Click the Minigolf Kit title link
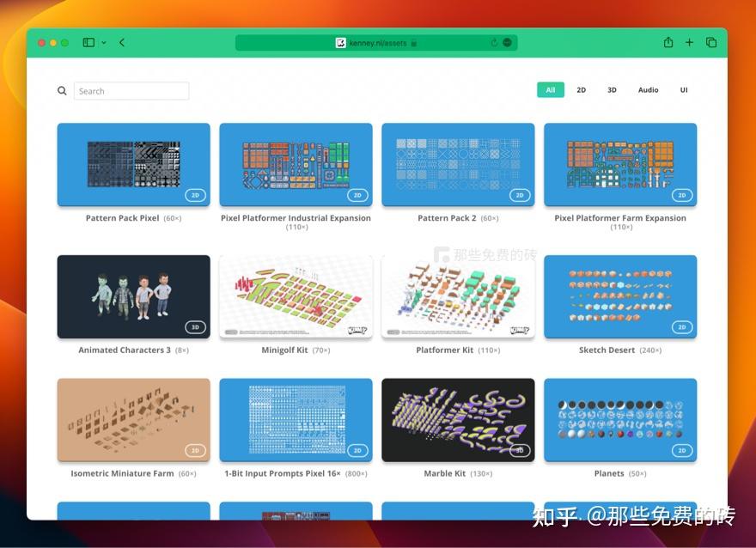756x548 pixels. (x=284, y=350)
